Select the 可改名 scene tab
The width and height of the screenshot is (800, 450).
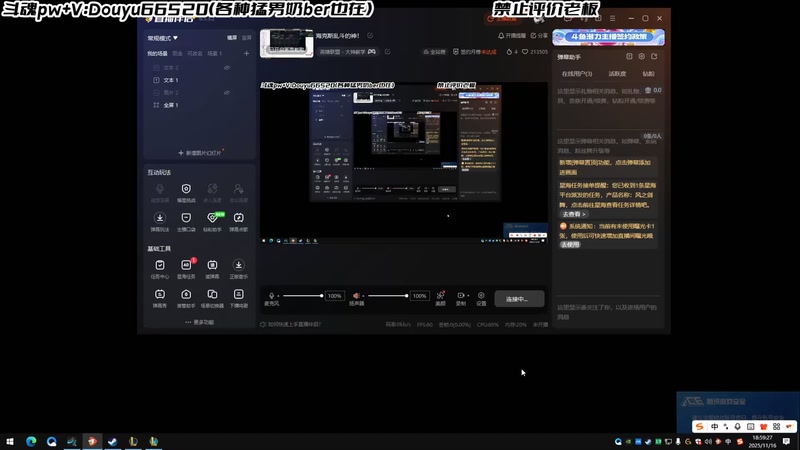pos(194,54)
